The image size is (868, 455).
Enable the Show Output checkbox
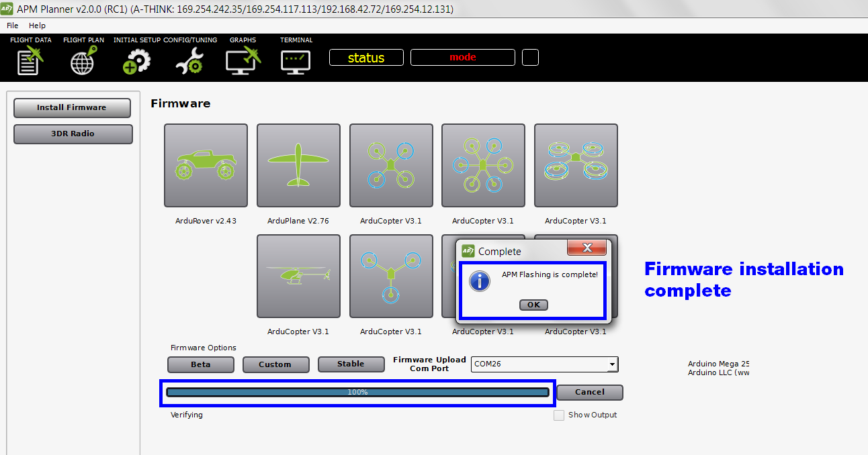pyautogui.click(x=559, y=415)
